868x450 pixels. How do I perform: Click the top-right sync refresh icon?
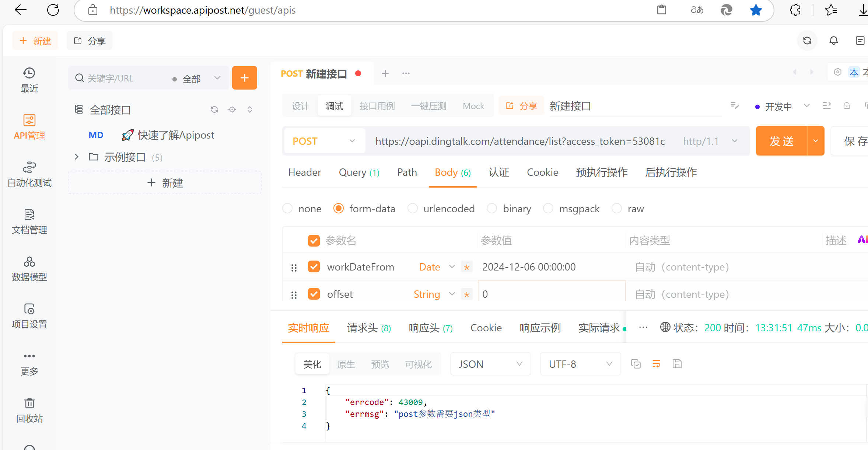pyautogui.click(x=807, y=41)
